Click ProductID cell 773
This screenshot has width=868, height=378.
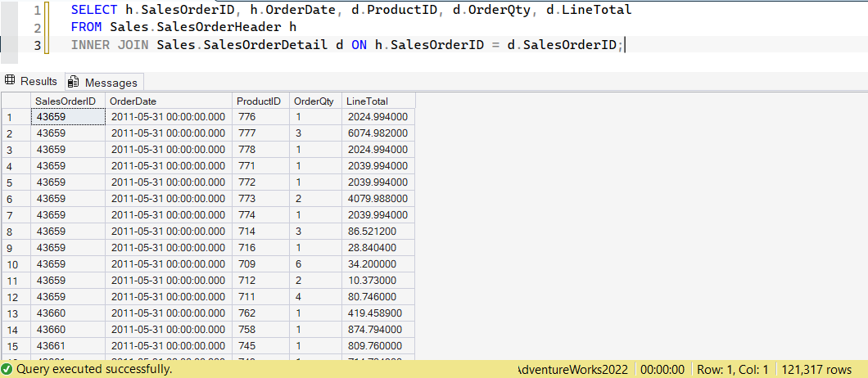point(260,199)
